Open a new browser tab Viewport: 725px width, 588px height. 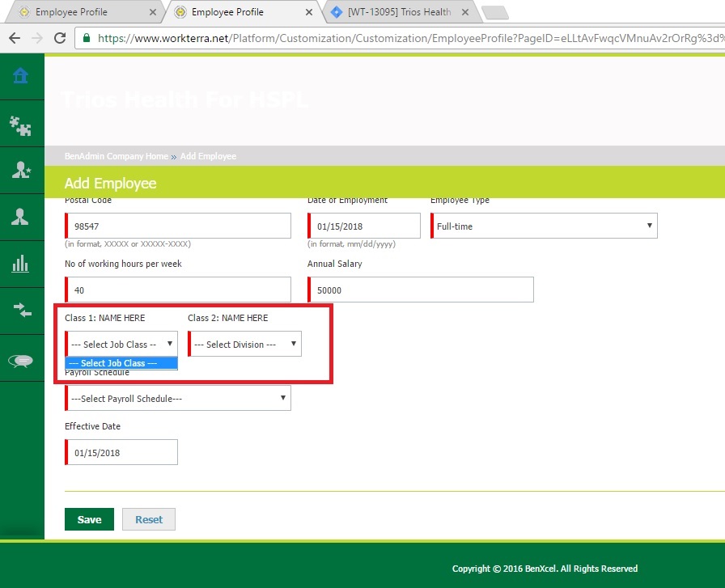[x=494, y=12]
